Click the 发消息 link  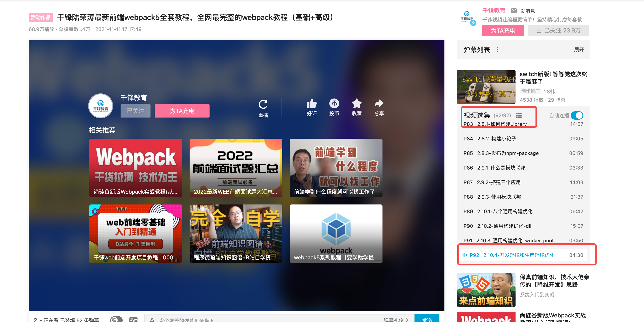coord(528,11)
